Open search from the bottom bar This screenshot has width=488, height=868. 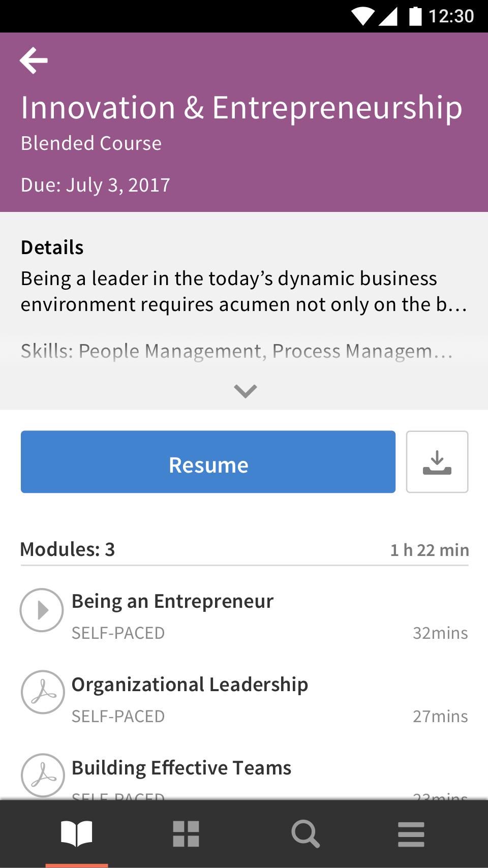click(306, 834)
